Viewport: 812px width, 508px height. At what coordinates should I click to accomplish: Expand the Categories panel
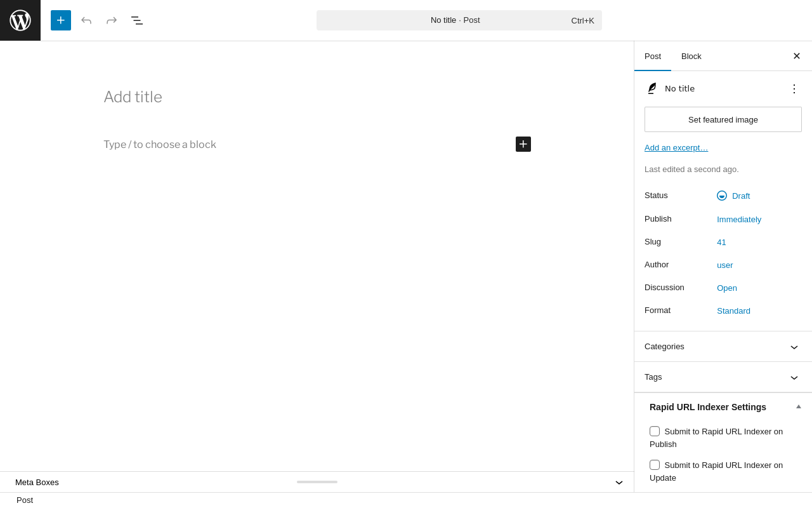[x=723, y=347]
